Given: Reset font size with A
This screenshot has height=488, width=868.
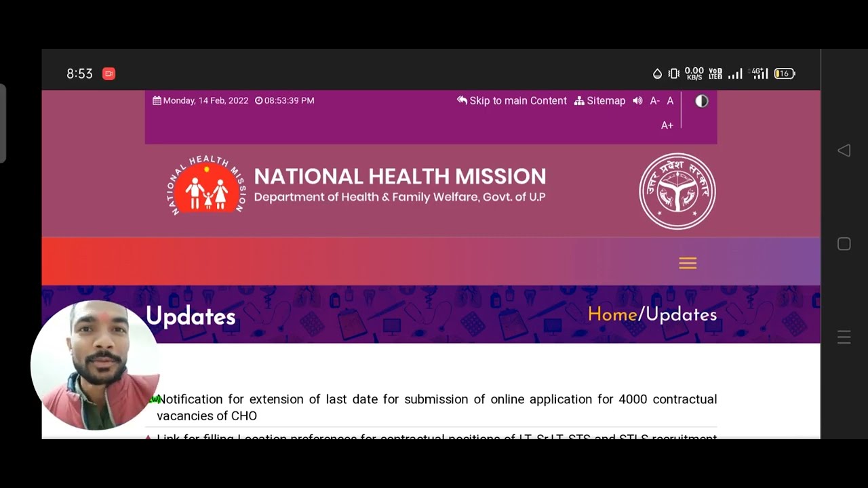Looking at the screenshot, I should point(670,100).
